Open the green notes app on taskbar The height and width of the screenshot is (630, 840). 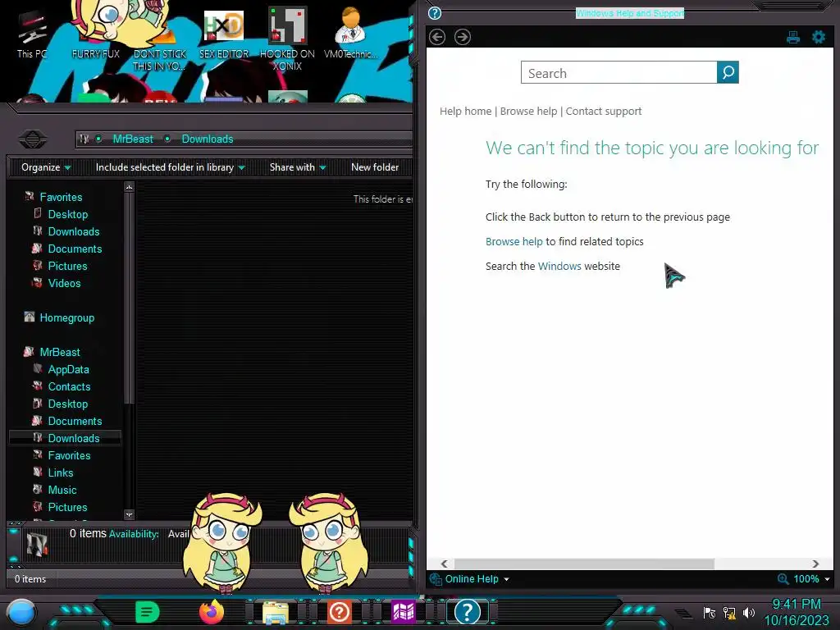(148, 611)
